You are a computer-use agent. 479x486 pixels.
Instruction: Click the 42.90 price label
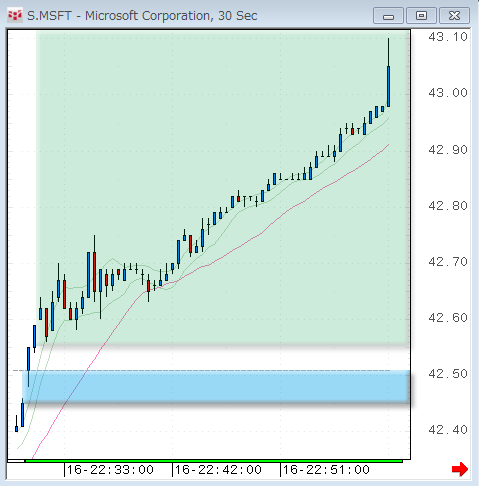448,150
